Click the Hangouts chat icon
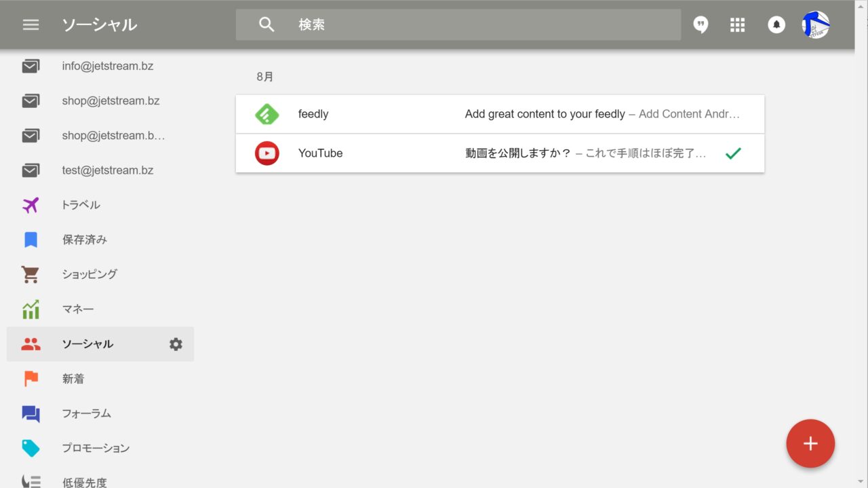The width and height of the screenshot is (868, 488). point(701,25)
